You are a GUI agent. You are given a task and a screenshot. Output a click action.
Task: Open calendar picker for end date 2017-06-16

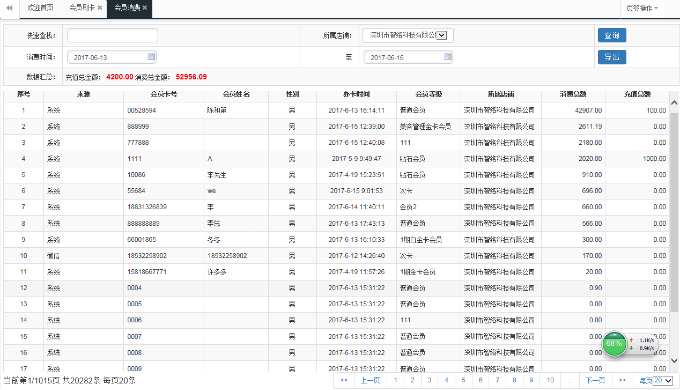448,57
